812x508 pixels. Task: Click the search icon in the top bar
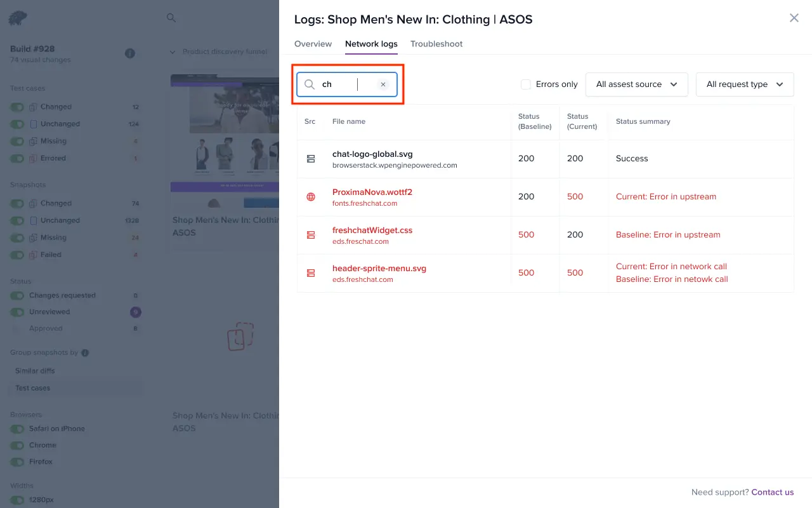[171, 18]
